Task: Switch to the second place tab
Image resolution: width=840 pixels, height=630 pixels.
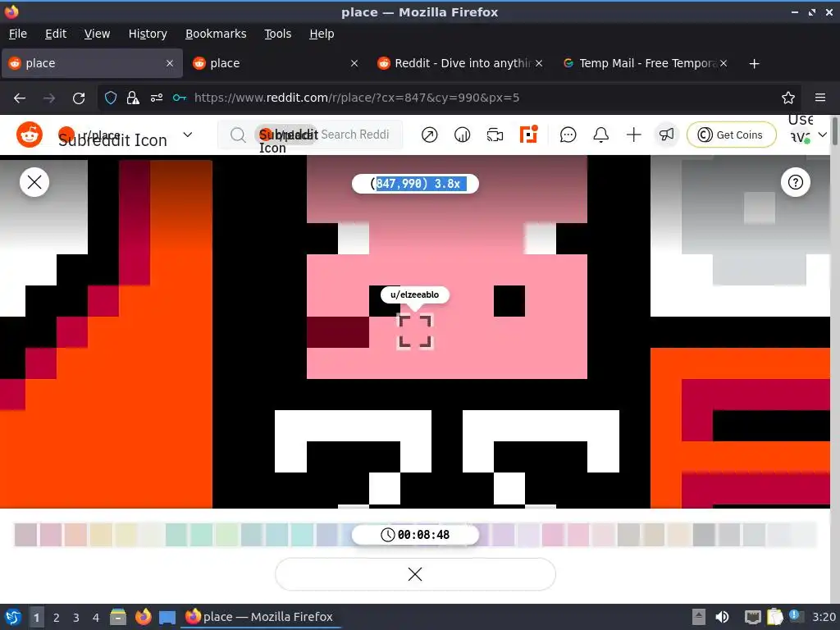Action: tap(276, 63)
